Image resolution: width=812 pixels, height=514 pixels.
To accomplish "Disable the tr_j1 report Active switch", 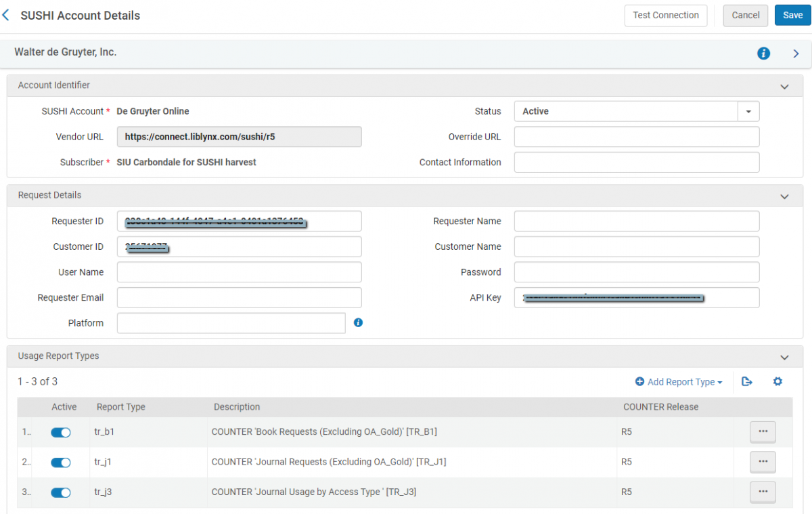I will tap(61, 463).
